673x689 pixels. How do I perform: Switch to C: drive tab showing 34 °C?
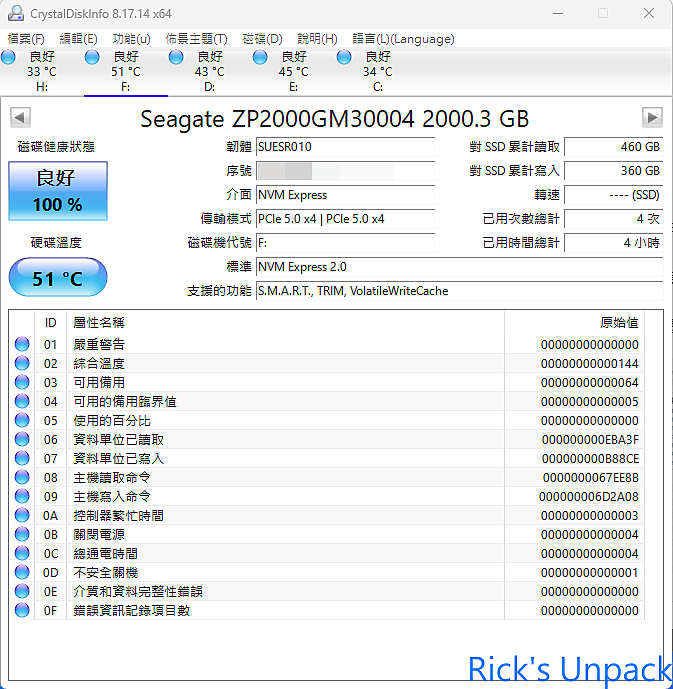point(377,72)
